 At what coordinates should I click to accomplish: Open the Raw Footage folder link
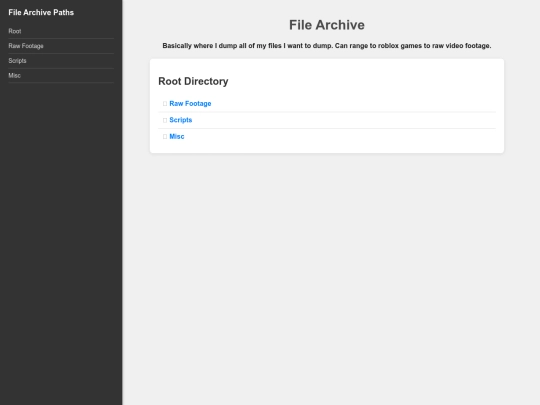[x=190, y=104]
